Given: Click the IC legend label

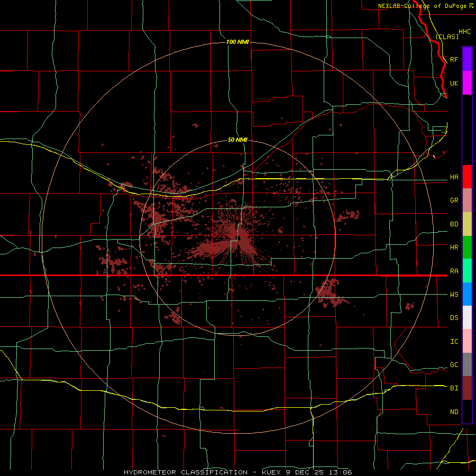Looking at the screenshot, I should pos(454,341).
